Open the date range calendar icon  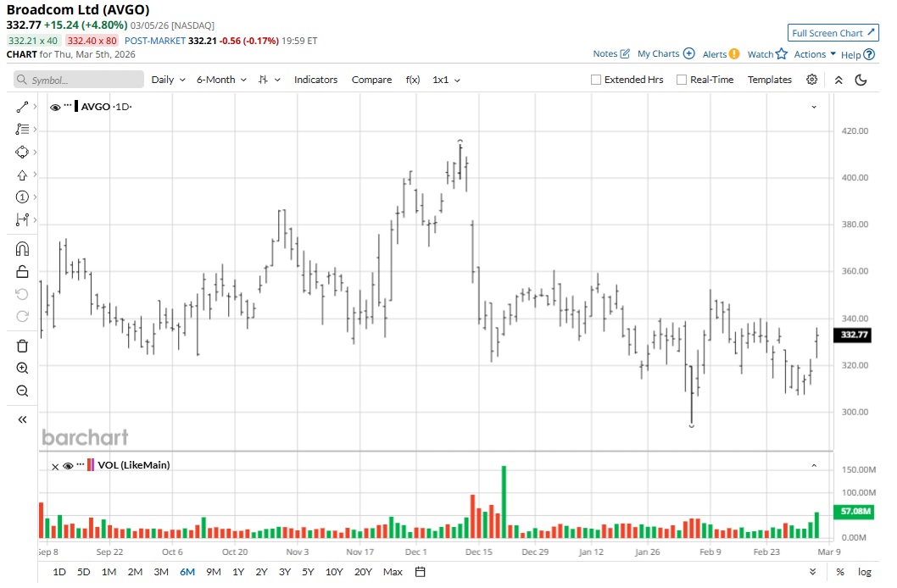coord(421,572)
